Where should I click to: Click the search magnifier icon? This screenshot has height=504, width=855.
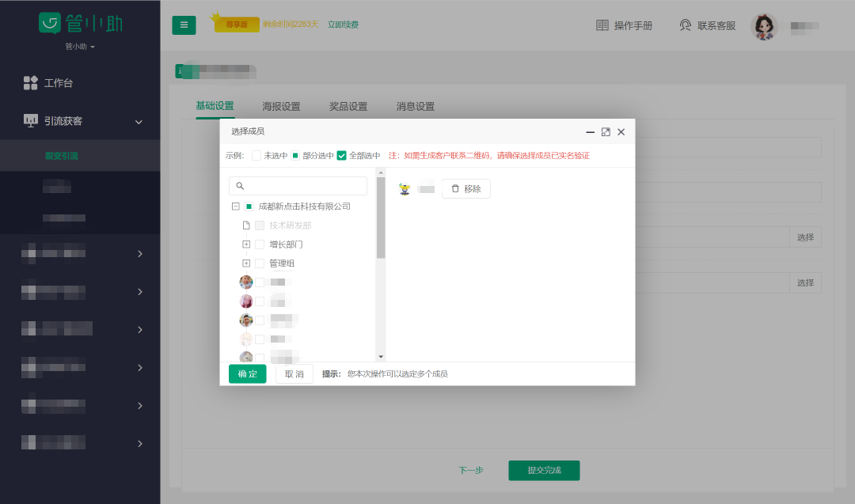[240, 186]
